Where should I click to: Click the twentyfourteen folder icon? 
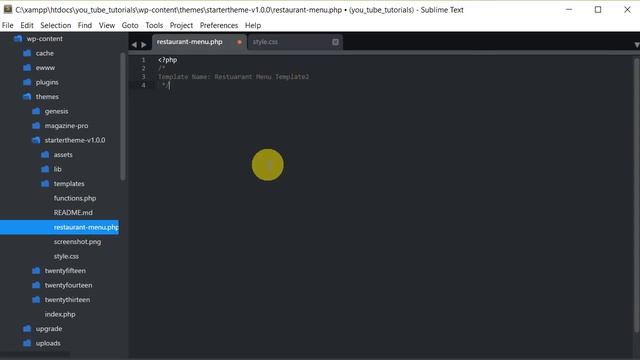[x=36, y=285]
